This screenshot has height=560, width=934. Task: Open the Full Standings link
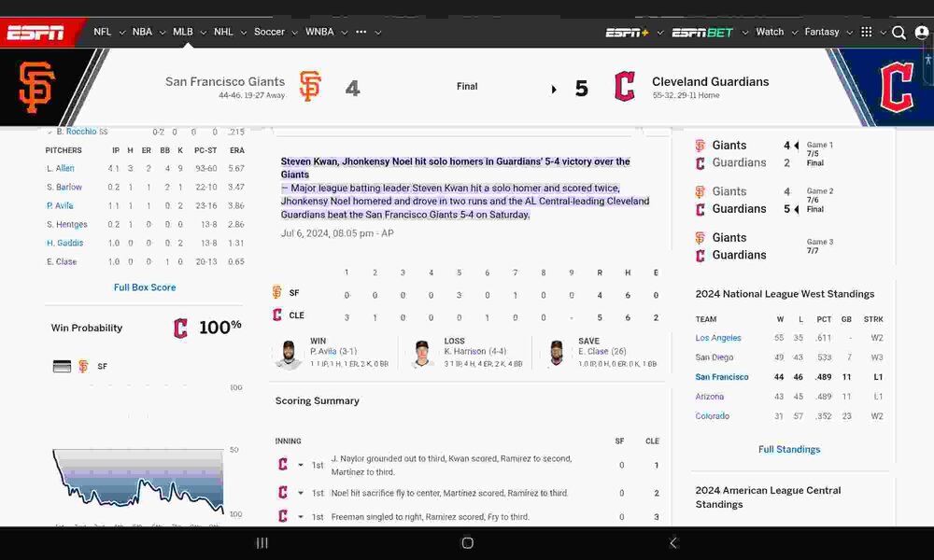tap(789, 449)
